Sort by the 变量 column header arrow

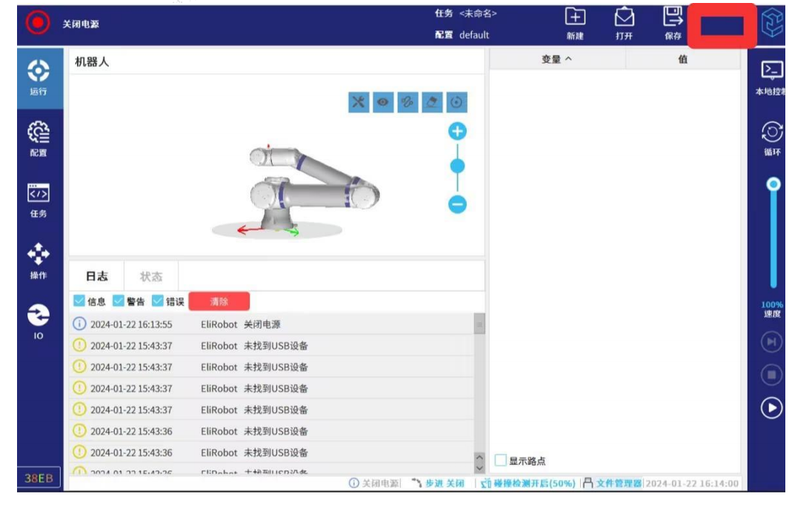coord(569,60)
